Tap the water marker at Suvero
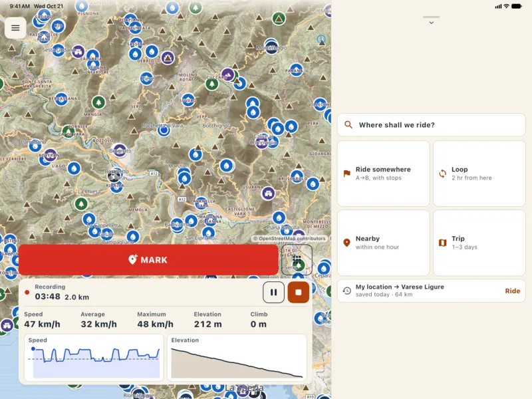Image resolution: width=532 pixels, height=399 pixels. [188, 100]
